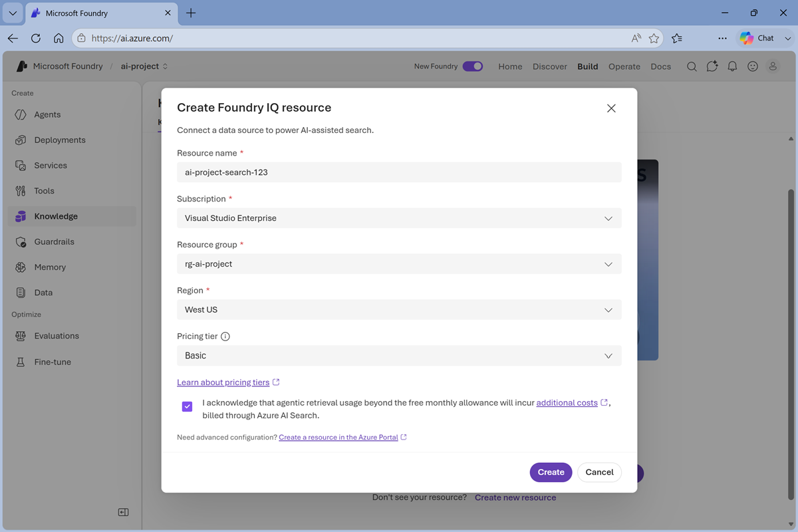Open the browser favorites list
798x532 pixels.
(x=677, y=39)
